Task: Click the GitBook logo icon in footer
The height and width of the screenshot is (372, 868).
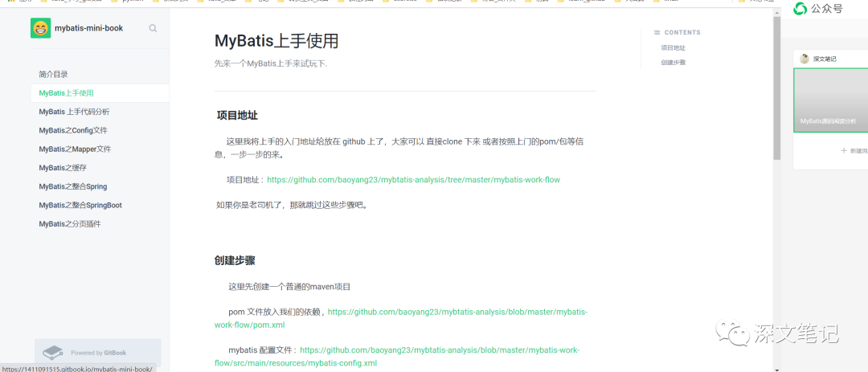Action: 53,352
